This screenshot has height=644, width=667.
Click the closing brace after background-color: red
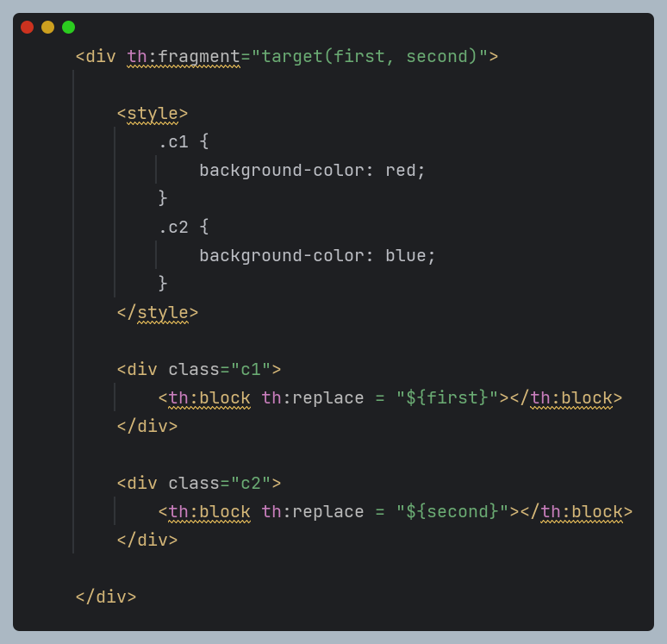(163, 198)
